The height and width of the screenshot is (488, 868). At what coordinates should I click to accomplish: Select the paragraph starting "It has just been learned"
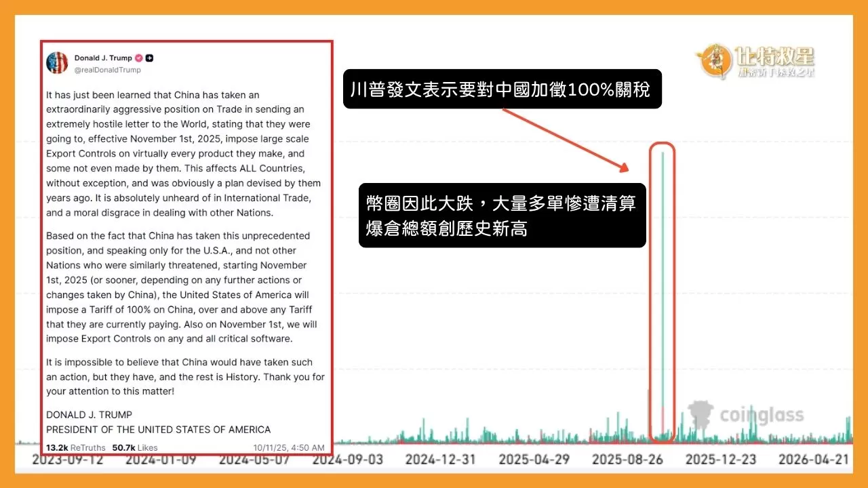click(x=184, y=154)
